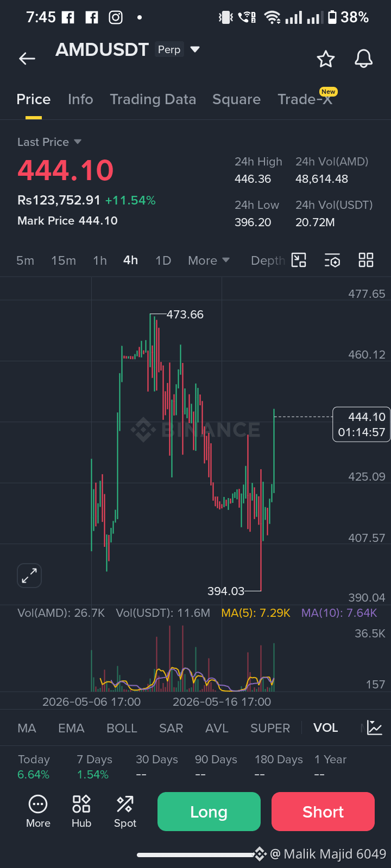Viewport: 391px width, 868px height.
Task: Expand chart to fullscreen
Action: [x=29, y=575]
